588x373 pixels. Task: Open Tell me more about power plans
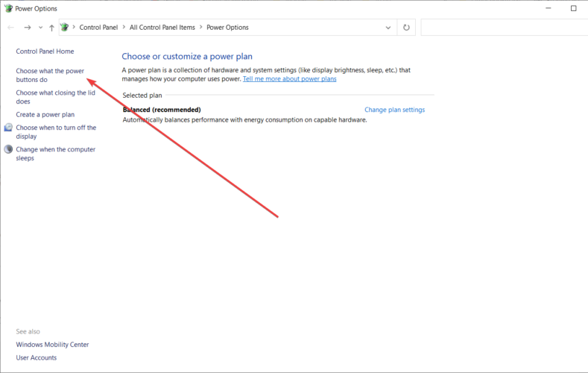tap(289, 79)
